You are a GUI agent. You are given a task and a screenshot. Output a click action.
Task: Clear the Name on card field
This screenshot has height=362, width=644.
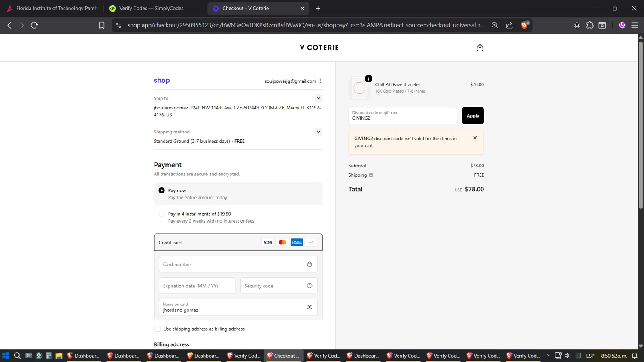coord(310,307)
